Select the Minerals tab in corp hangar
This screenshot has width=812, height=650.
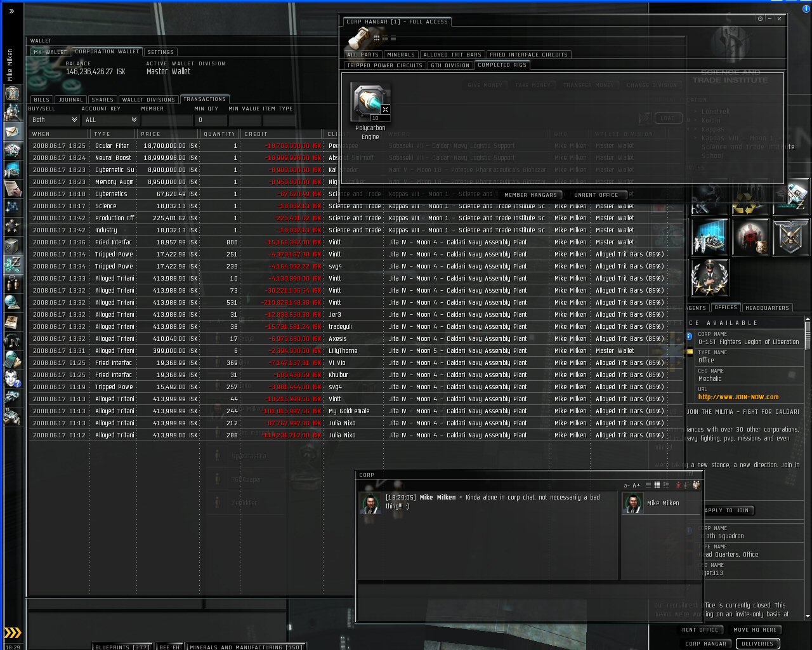(400, 55)
